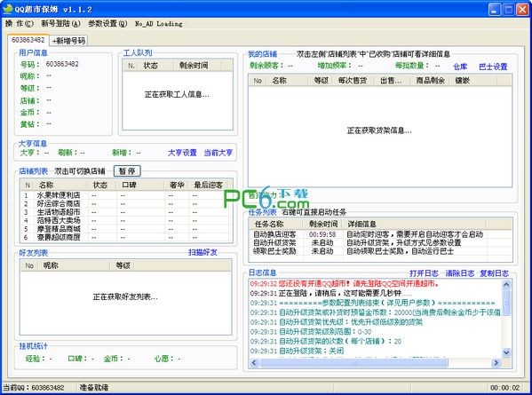Click the log horizontal scrollbar left arrow
Image resolution: width=532 pixels, height=395 pixels.
(254, 363)
